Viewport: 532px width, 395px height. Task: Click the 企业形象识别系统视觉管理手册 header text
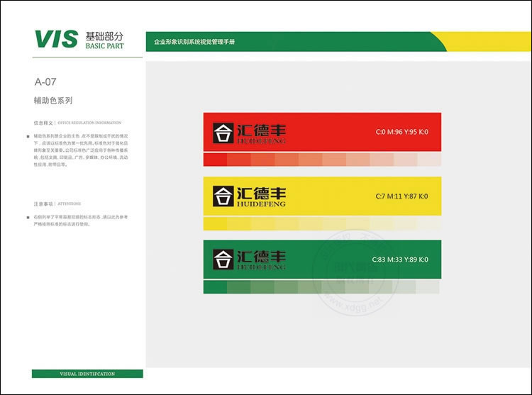click(194, 43)
